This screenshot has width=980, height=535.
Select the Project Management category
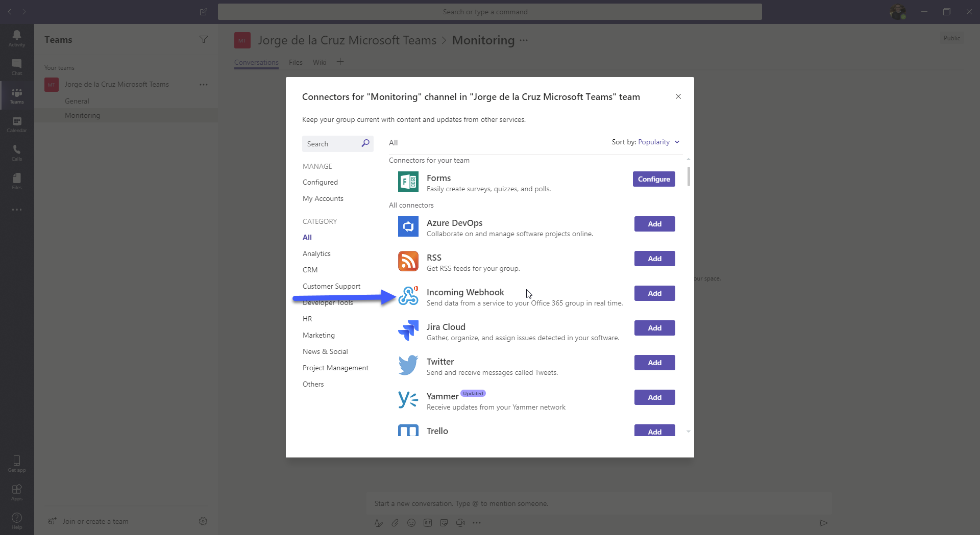tap(335, 368)
